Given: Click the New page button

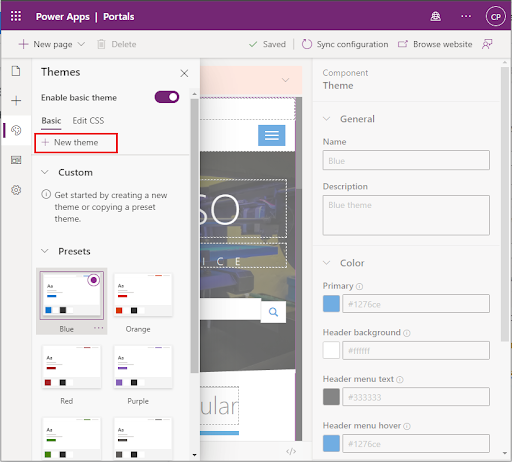Looking at the screenshot, I should [x=46, y=44].
